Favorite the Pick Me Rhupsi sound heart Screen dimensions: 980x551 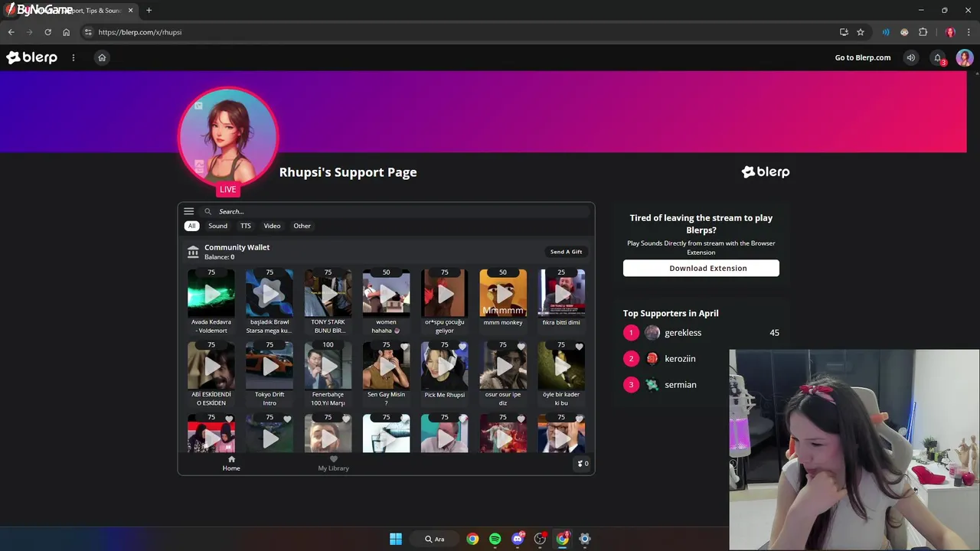(462, 347)
